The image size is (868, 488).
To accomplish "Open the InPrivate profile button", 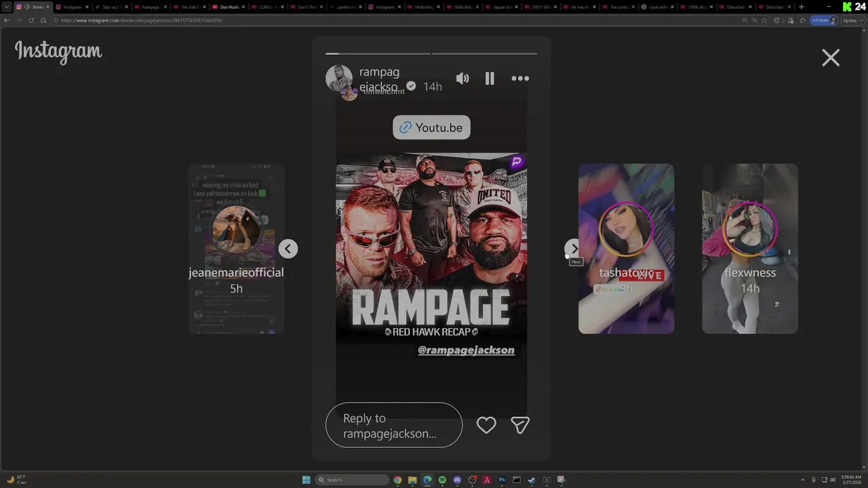I will 825,20.
